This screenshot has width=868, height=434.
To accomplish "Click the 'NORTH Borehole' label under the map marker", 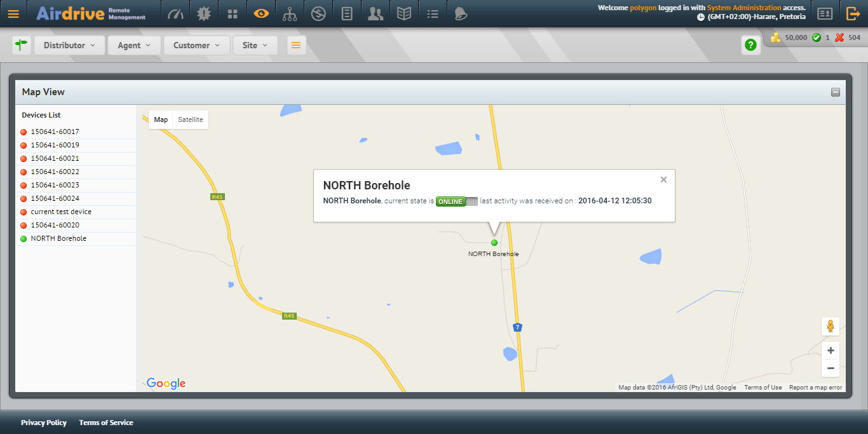I will 493,254.
